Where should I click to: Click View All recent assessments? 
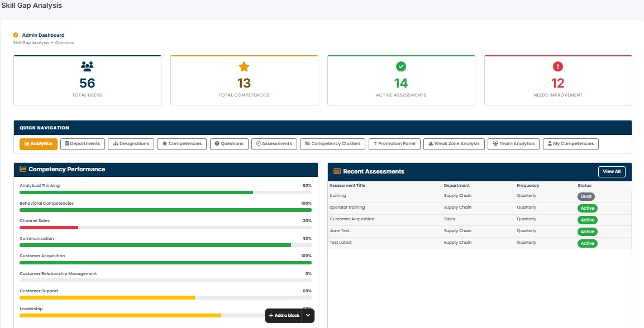click(612, 171)
